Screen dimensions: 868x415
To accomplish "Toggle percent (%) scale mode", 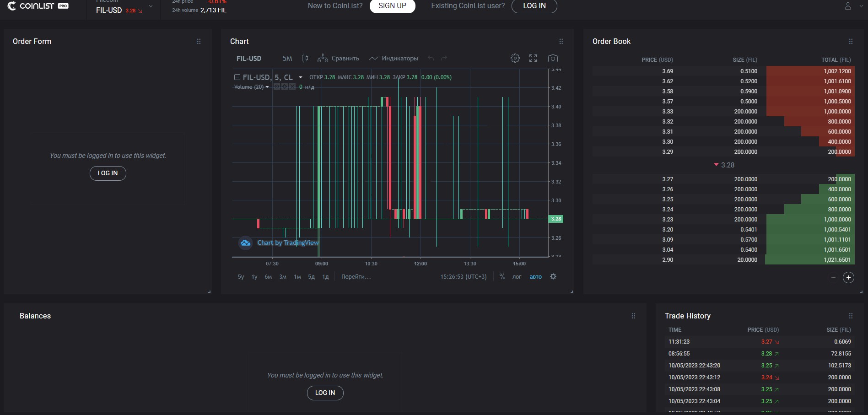I will click(502, 276).
